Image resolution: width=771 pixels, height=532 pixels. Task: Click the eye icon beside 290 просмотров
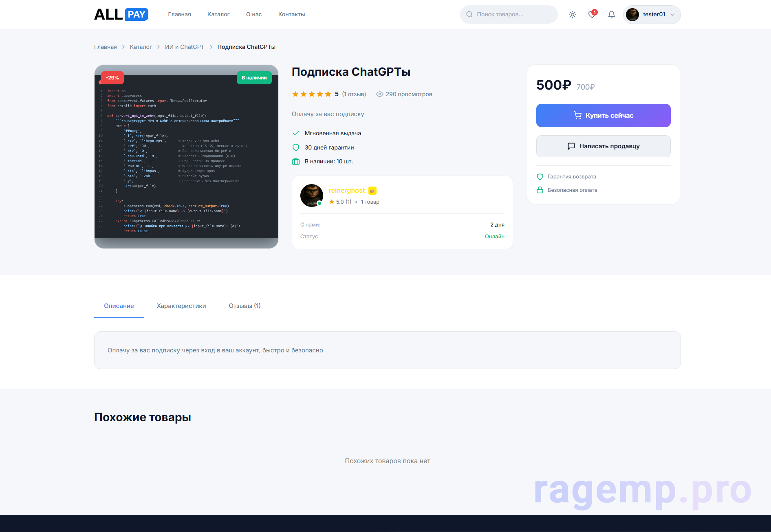pos(379,94)
